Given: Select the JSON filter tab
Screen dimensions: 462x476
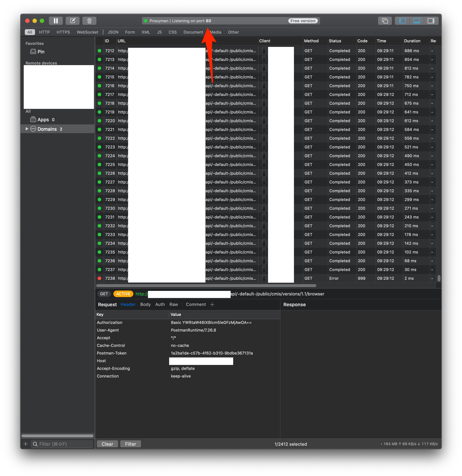Looking at the screenshot, I should click(113, 32).
